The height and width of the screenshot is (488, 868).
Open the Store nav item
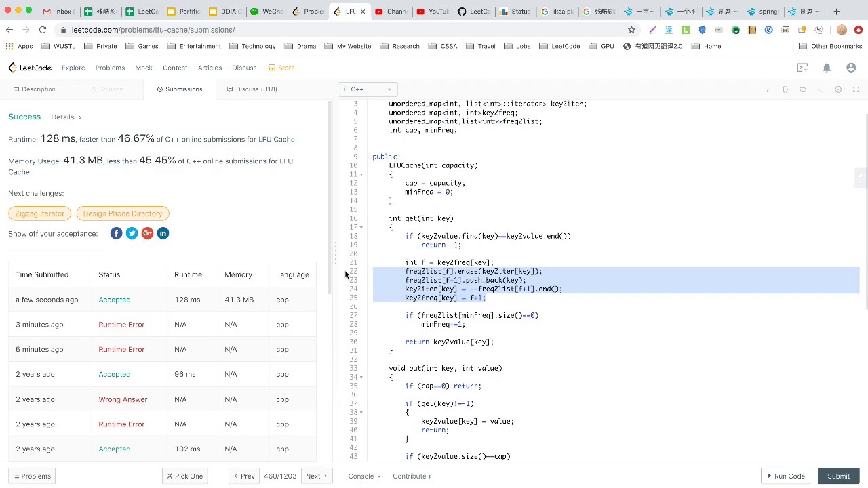click(281, 68)
